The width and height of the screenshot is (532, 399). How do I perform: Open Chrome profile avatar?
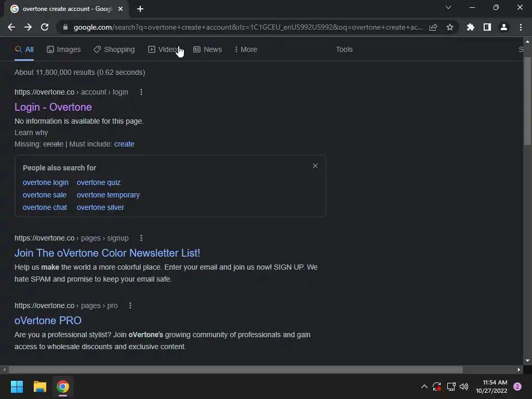point(504,27)
